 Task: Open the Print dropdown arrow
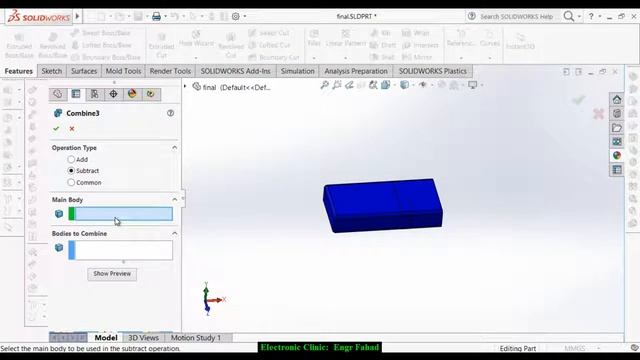click(x=165, y=16)
